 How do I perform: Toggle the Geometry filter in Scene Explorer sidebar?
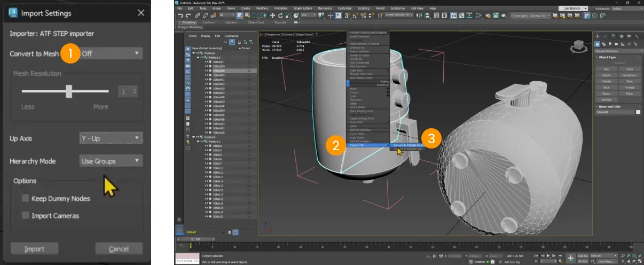pos(188,49)
